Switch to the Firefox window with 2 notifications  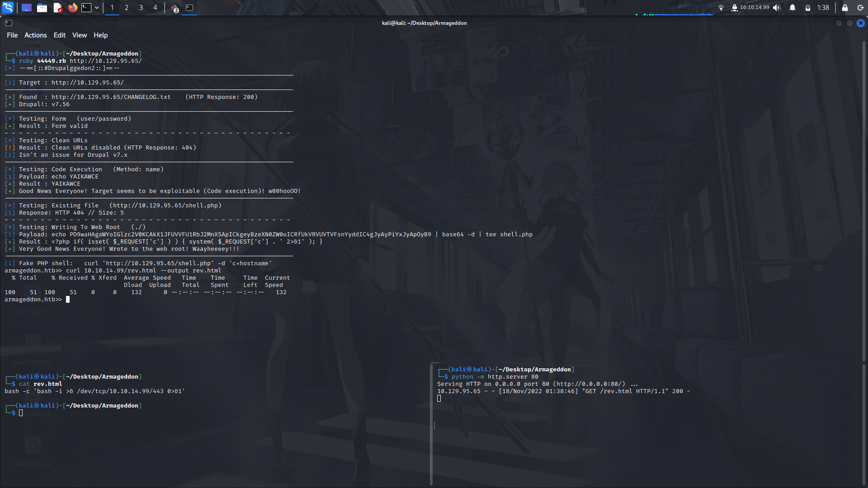click(174, 8)
